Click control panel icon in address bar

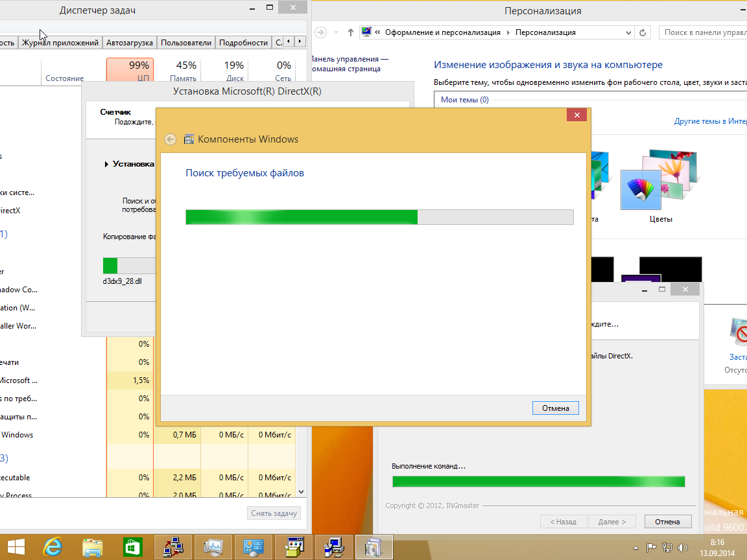pyautogui.click(x=366, y=32)
